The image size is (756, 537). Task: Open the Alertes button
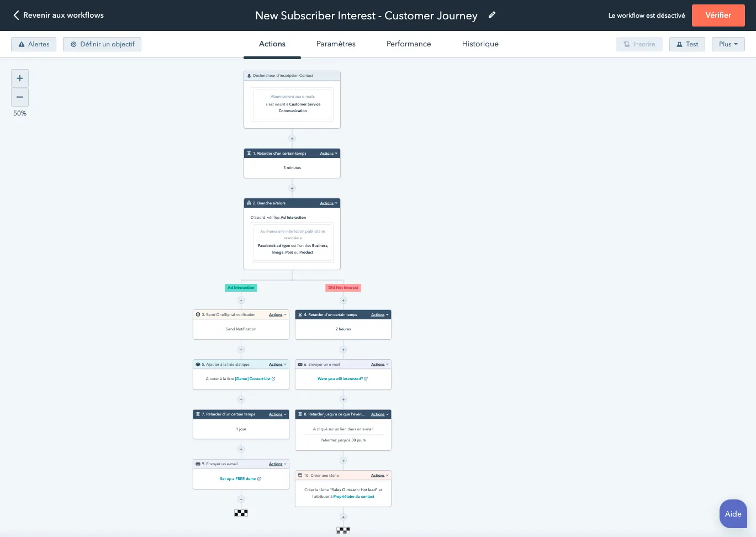point(34,44)
